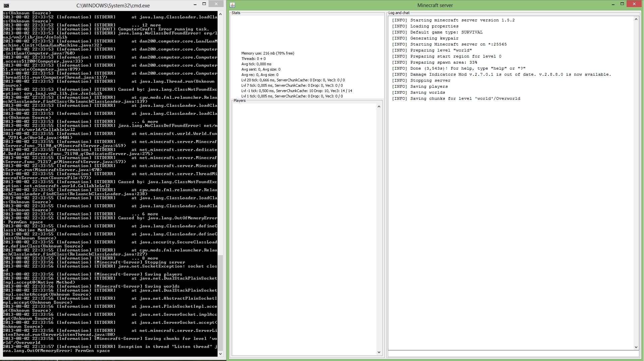Click the 'Loading properties' log line
644x361 pixels.
point(425,26)
